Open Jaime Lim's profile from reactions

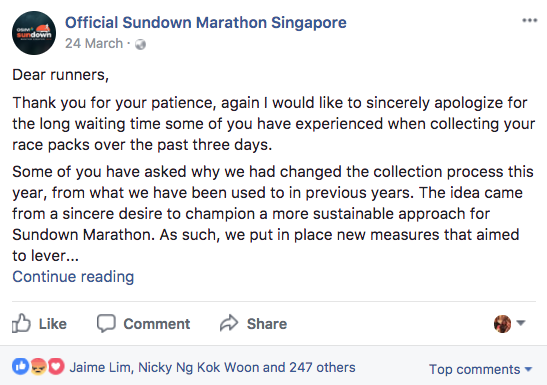pyautogui.click(x=100, y=368)
